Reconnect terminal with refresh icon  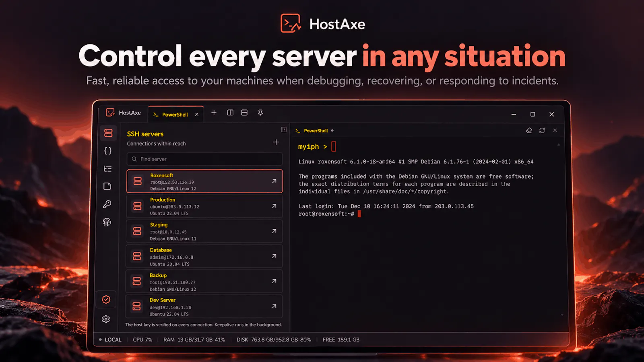pyautogui.click(x=542, y=130)
